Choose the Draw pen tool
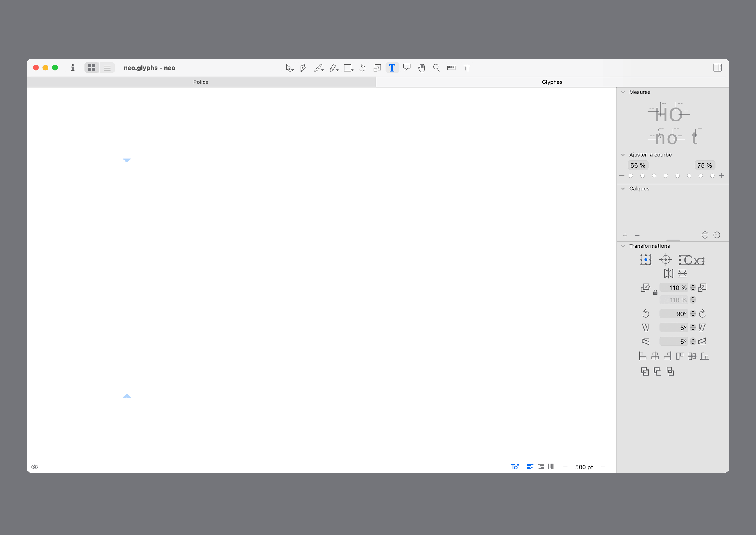The height and width of the screenshot is (535, 756). pyautogui.click(x=303, y=68)
